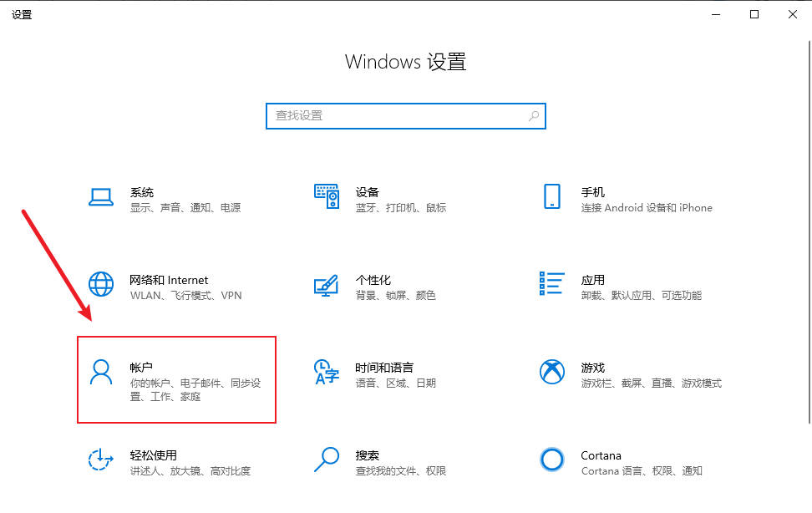Open the 轻松使用 dashed clock icon
The height and width of the screenshot is (513, 812).
[x=100, y=460]
